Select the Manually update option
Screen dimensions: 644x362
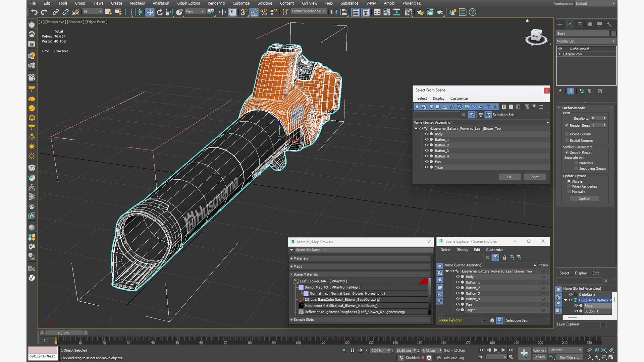569,192
